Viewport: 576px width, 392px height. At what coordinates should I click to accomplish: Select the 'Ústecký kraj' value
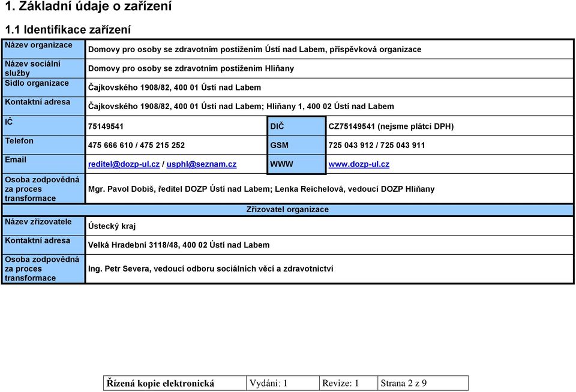(112, 226)
